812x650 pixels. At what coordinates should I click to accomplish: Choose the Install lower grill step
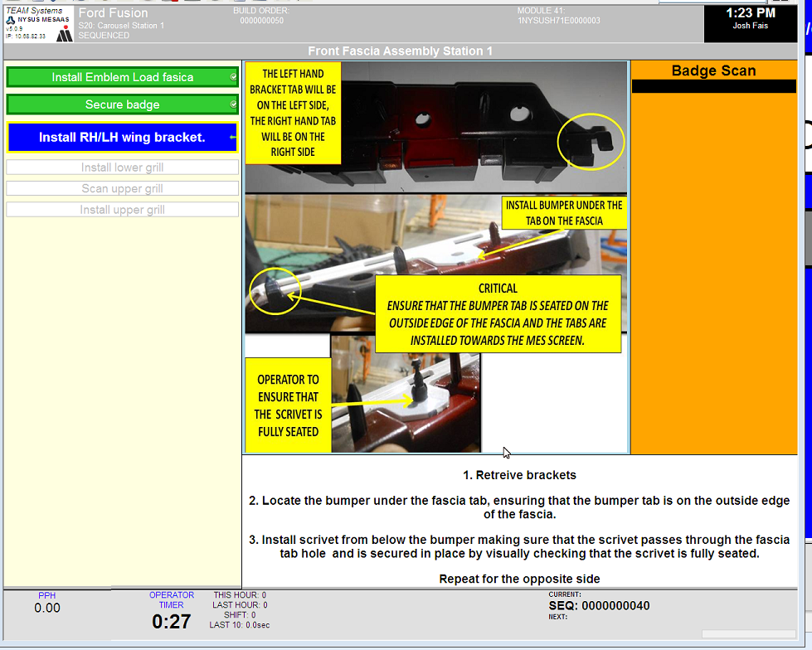122,167
